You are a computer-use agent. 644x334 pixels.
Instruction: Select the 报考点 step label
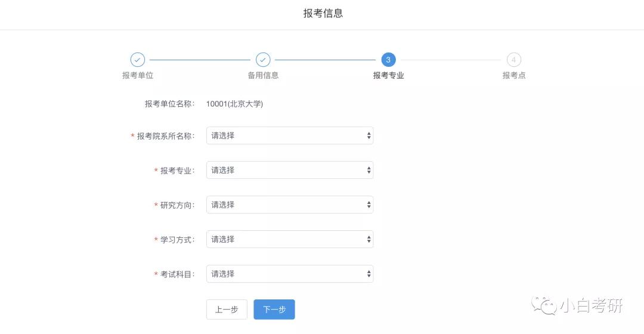pyautogui.click(x=514, y=75)
